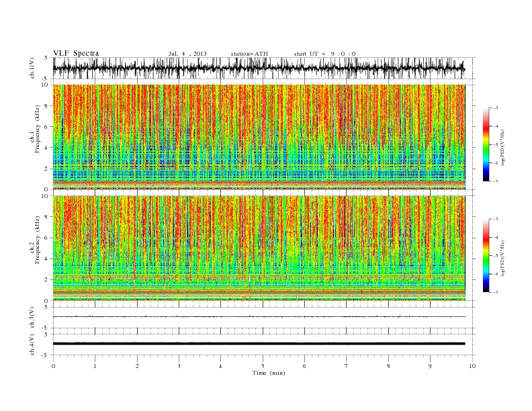
Task: Click the "ch.4(V)" axis label
Action: click(x=32, y=345)
